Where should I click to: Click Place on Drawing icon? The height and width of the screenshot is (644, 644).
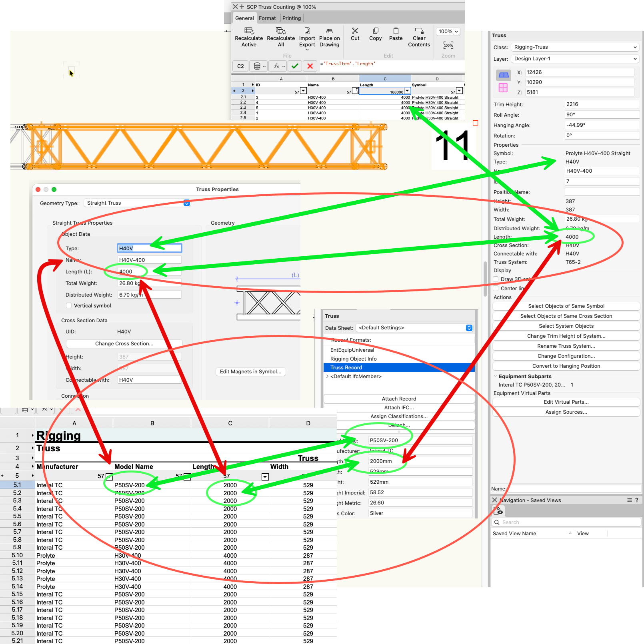(x=329, y=31)
